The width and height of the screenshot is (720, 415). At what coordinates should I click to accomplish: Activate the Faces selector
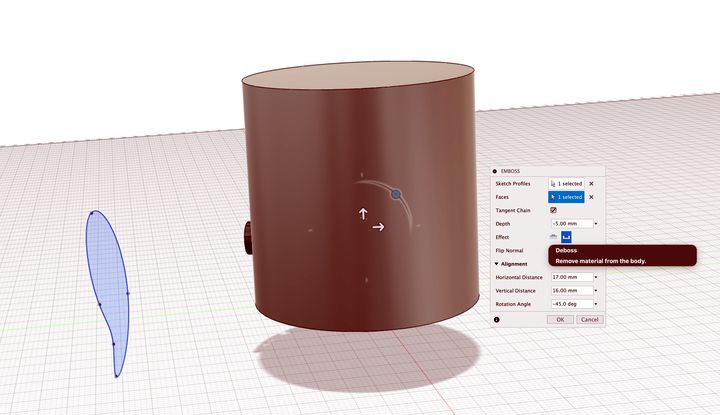coord(566,197)
